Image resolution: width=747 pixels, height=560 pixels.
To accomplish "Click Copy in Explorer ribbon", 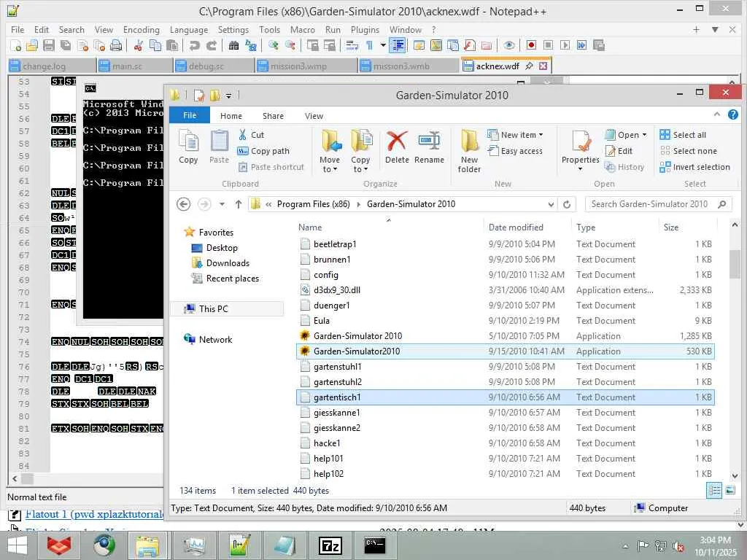I will pos(188,147).
